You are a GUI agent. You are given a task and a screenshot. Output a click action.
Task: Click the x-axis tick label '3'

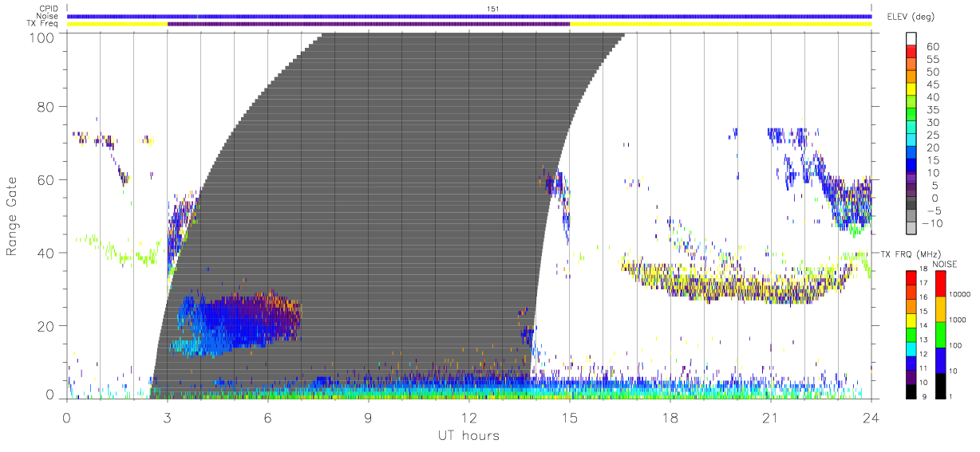(168, 417)
